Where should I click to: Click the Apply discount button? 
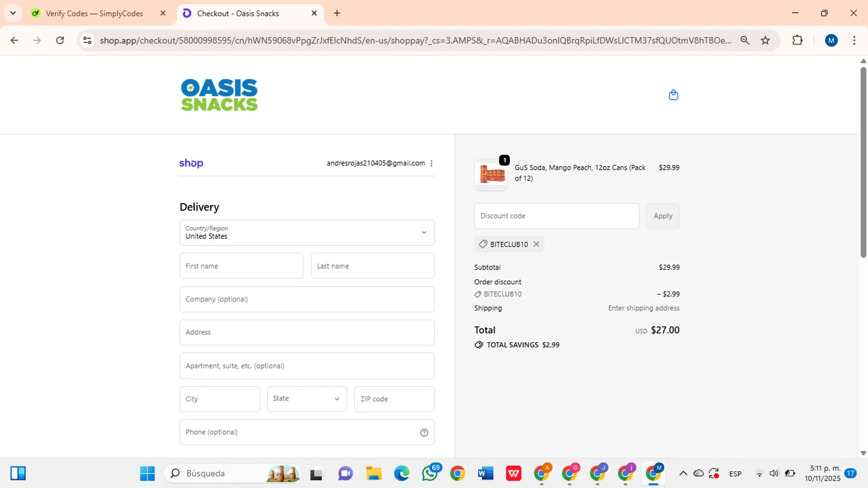coord(663,216)
